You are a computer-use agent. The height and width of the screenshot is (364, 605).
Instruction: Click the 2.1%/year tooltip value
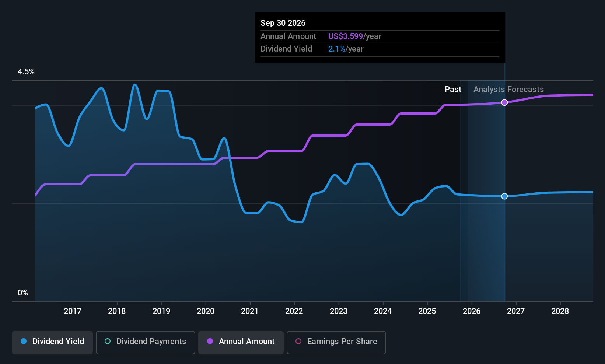[346, 49]
